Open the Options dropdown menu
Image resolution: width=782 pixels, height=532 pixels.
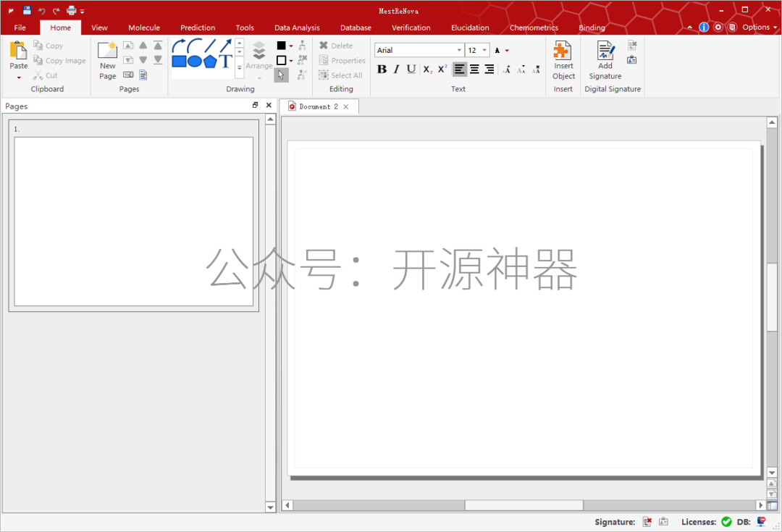(x=759, y=28)
